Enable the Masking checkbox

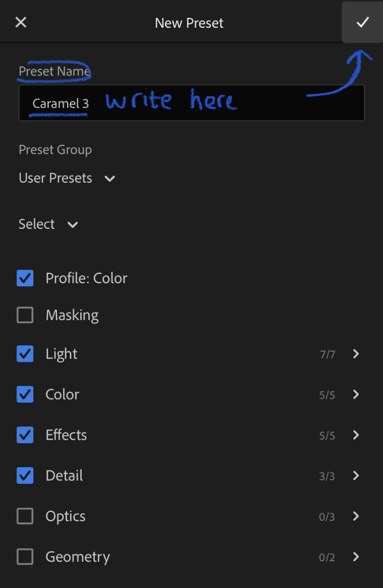click(x=25, y=315)
